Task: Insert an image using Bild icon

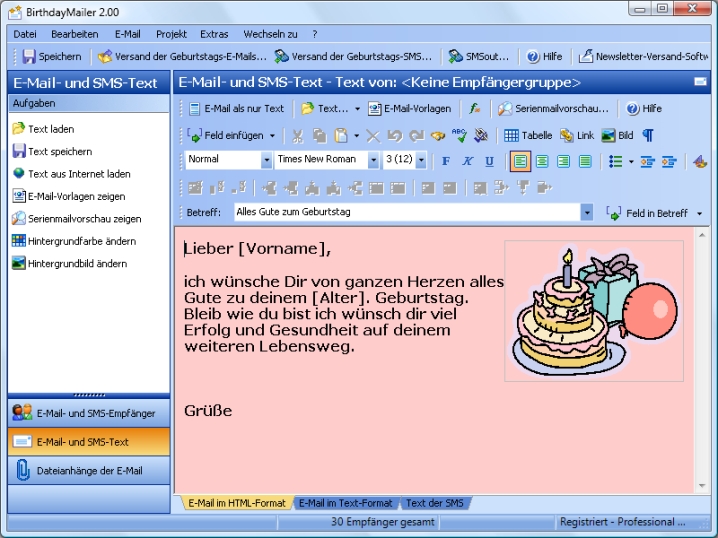Action: pyautogui.click(x=617, y=135)
